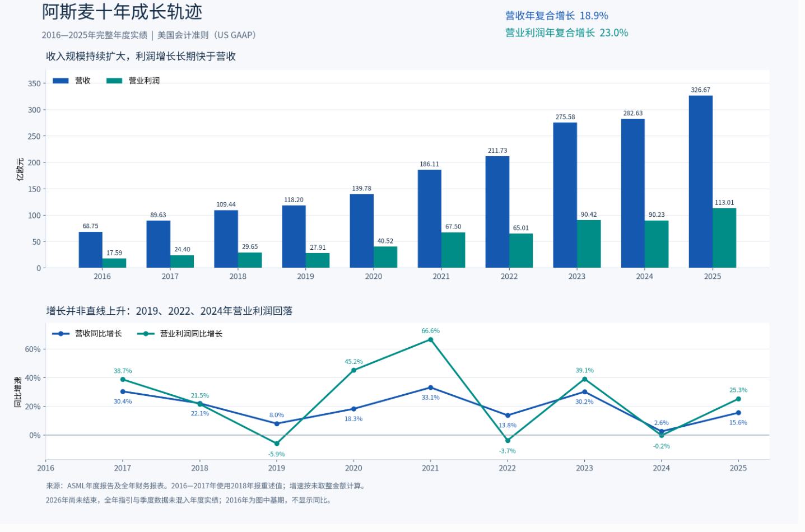Click the chart title 阿斯麦十年成长轨迹
Image resolution: width=805 pixels, height=532 pixels.
click(122, 12)
